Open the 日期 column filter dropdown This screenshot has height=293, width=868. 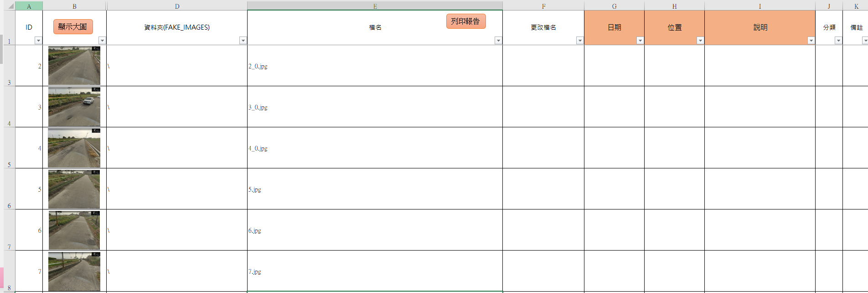(x=640, y=41)
